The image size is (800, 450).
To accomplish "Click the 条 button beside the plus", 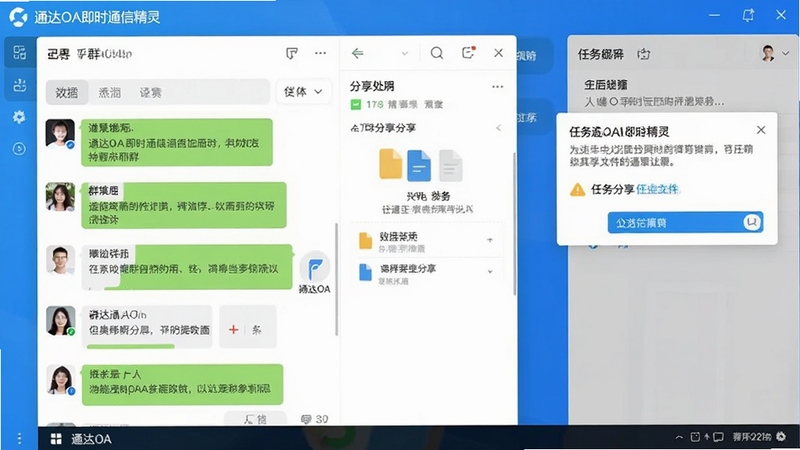I will (x=257, y=330).
